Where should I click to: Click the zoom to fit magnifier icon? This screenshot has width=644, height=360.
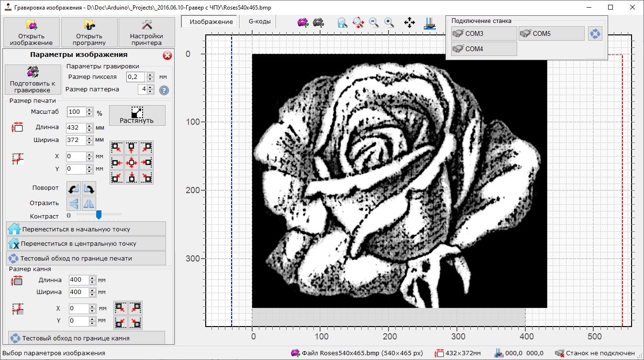[x=342, y=22]
